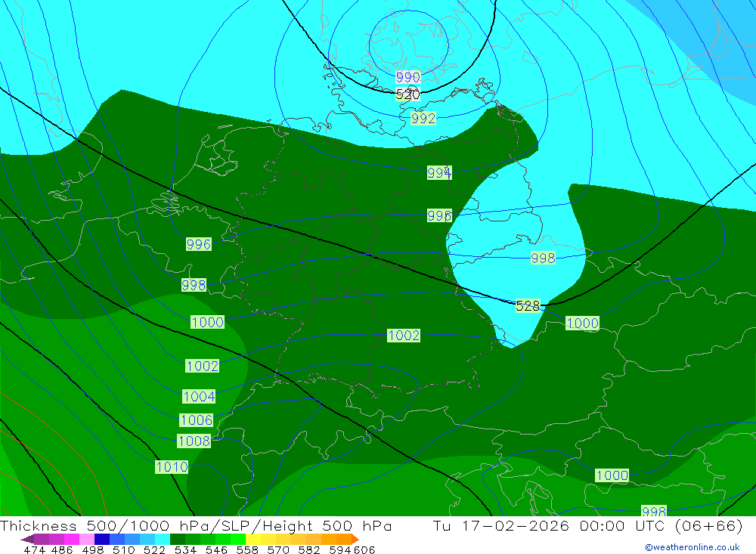Click the 528 height contour label
Screen dimensions: 756x554
(528, 305)
